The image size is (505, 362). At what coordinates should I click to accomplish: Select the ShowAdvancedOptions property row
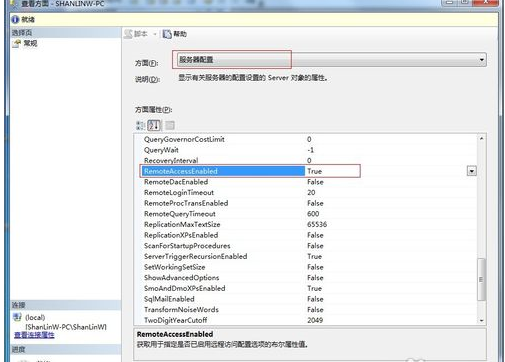(x=306, y=278)
